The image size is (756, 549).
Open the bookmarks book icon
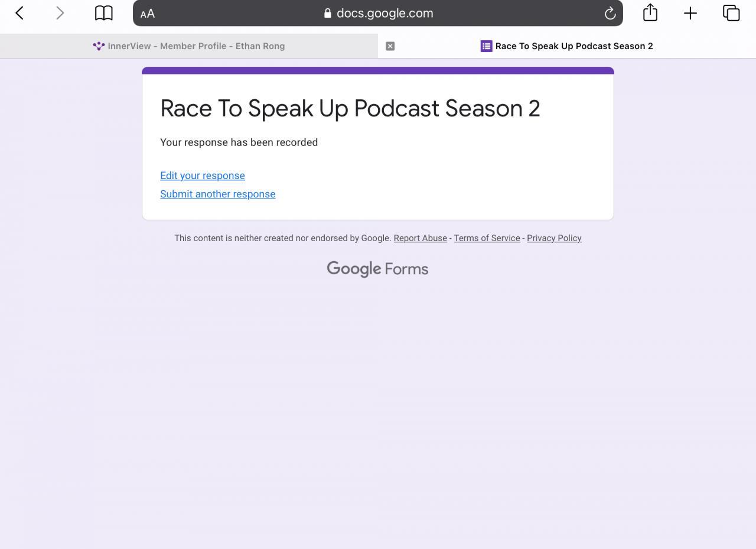tap(104, 13)
